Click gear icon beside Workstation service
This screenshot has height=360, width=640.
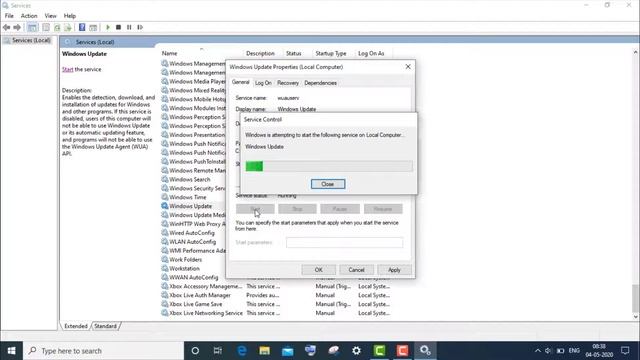click(164, 269)
